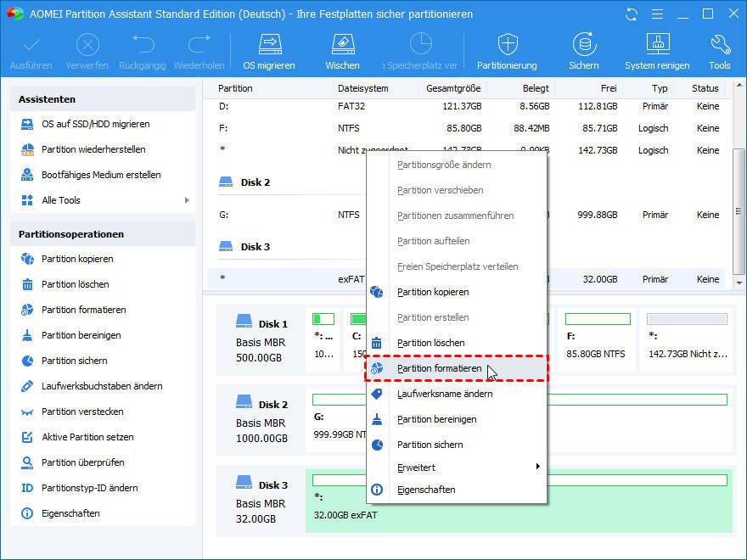Sort by the Partition column header
This screenshot has width=747, height=560.
click(x=235, y=88)
